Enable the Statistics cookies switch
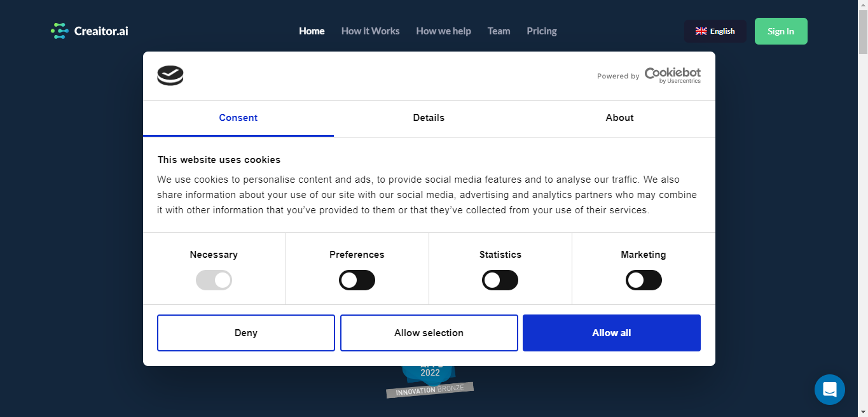This screenshot has height=417, width=868. point(500,280)
